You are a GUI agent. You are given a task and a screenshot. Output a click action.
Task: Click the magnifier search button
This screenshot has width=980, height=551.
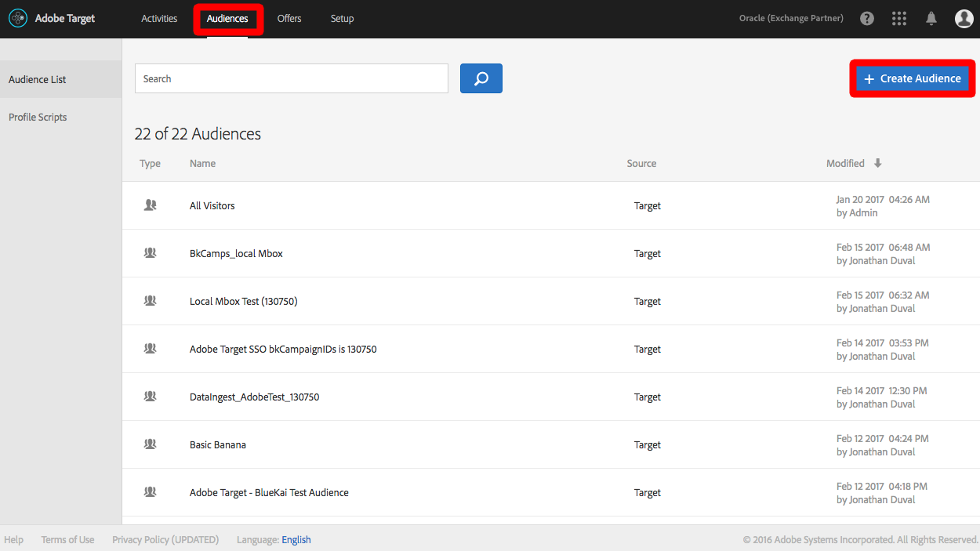481,78
